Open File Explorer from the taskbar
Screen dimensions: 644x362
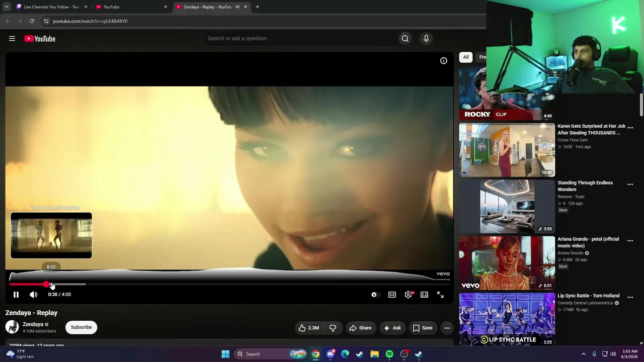point(374,354)
